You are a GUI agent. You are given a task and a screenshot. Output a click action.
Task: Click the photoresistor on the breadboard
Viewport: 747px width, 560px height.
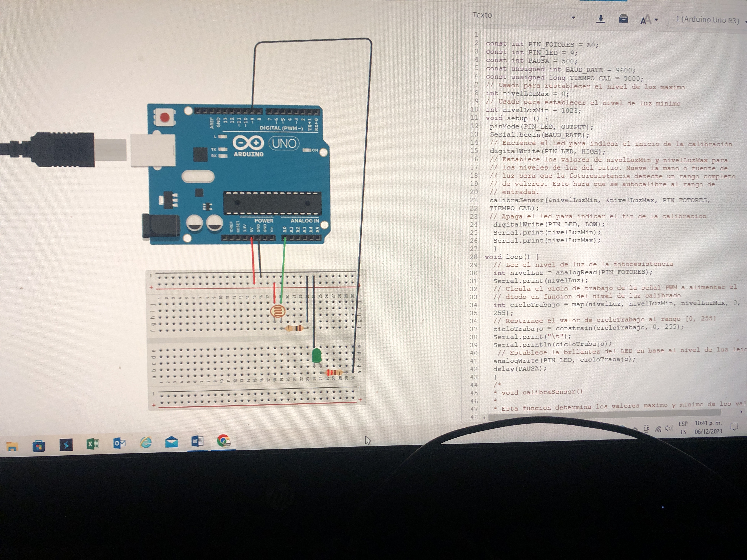tap(278, 311)
